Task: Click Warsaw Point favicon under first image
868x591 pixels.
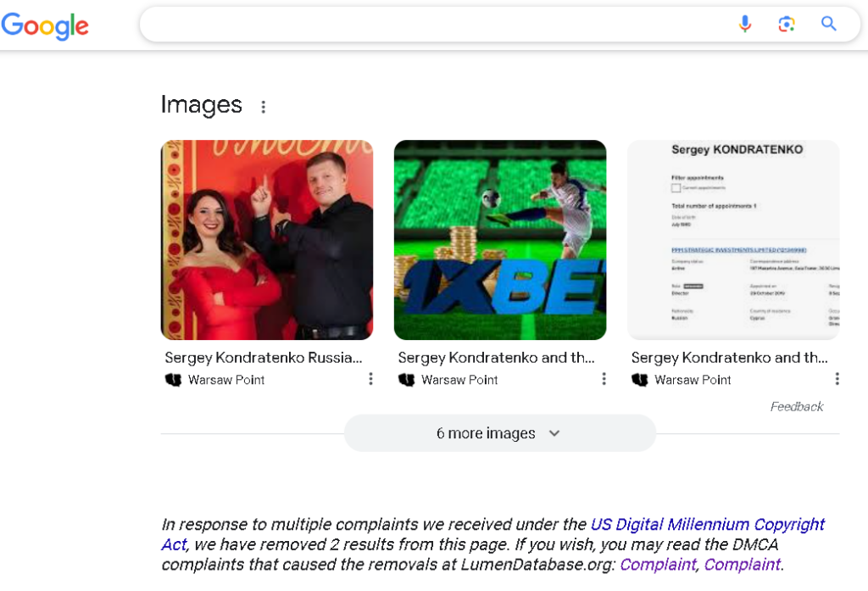Action: point(173,380)
